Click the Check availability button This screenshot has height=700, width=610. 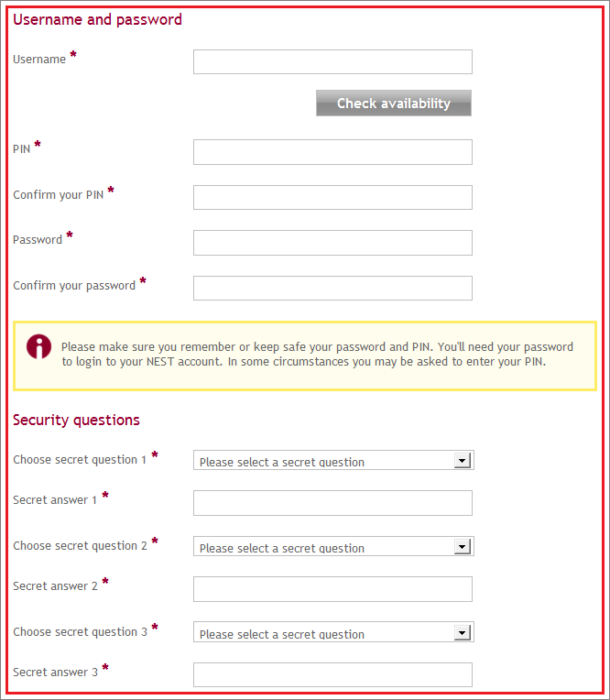[394, 104]
